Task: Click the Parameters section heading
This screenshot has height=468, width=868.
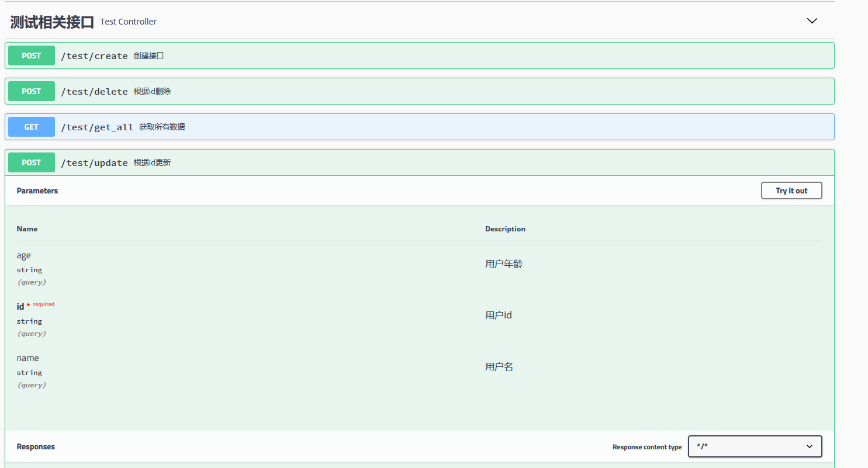Action: [x=37, y=191]
